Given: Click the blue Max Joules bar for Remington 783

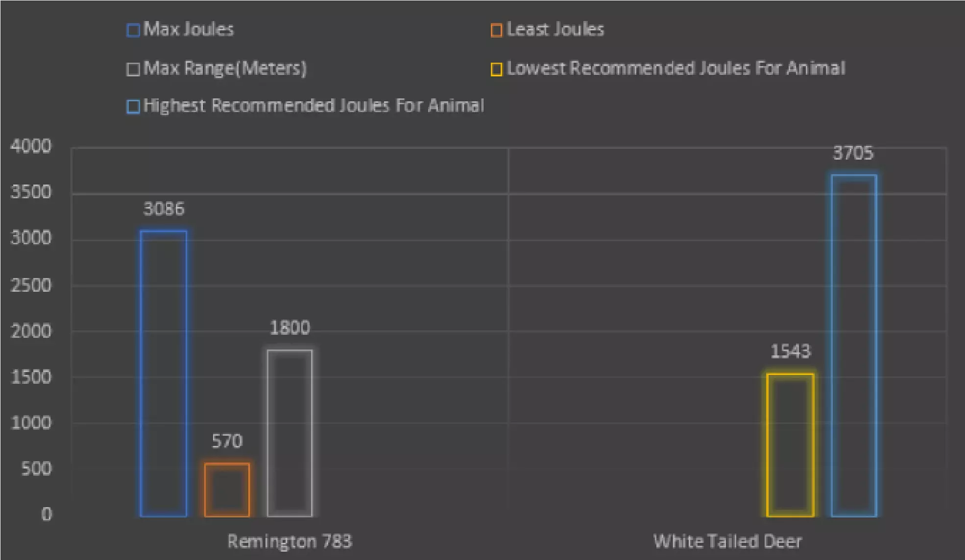Looking at the screenshot, I should pos(163,373).
